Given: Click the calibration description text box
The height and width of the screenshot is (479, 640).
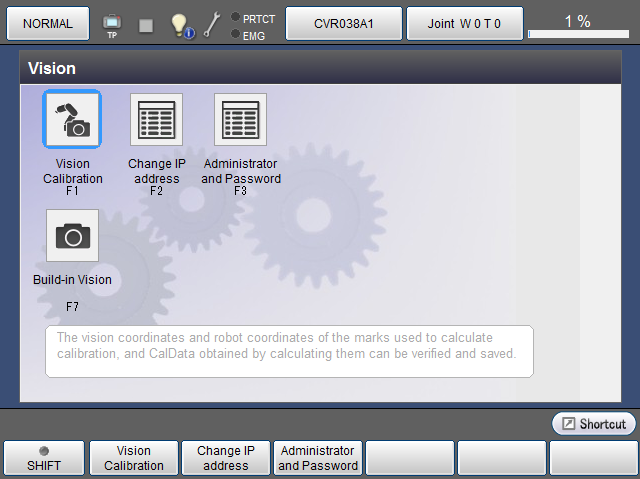Looking at the screenshot, I should [x=289, y=351].
